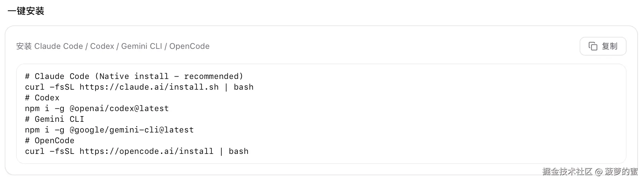Click 'OpenCode' in the gray install label
Viewport: 644px width, 182px height.
(x=189, y=46)
